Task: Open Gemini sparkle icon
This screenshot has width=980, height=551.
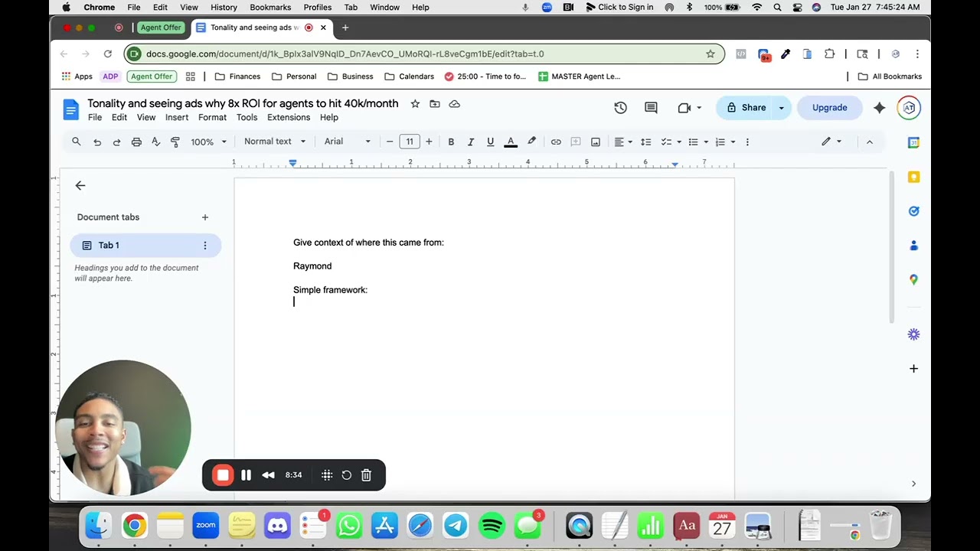Action: point(880,108)
